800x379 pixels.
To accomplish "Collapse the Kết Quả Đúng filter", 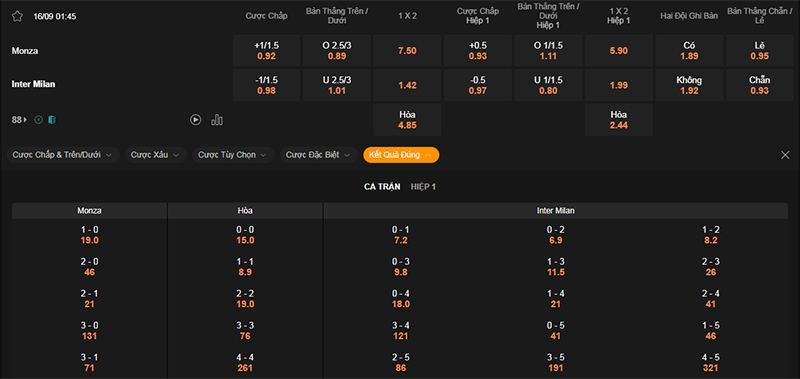I will click(401, 155).
